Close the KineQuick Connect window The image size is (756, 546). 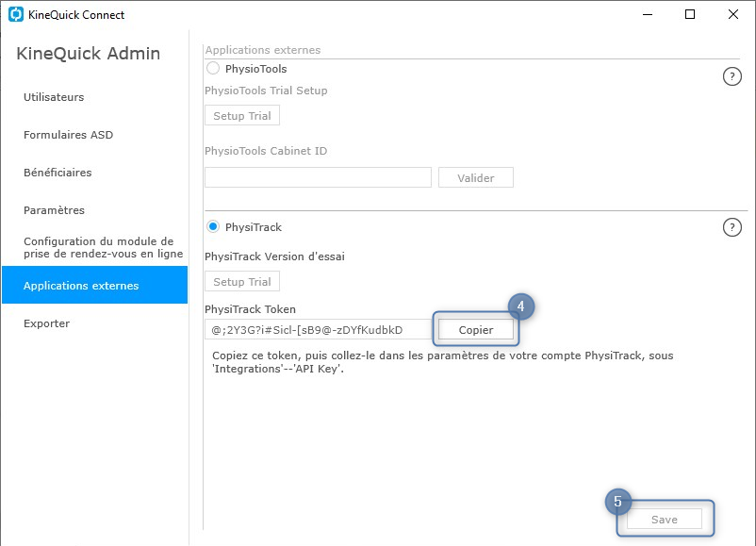coord(732,14)
